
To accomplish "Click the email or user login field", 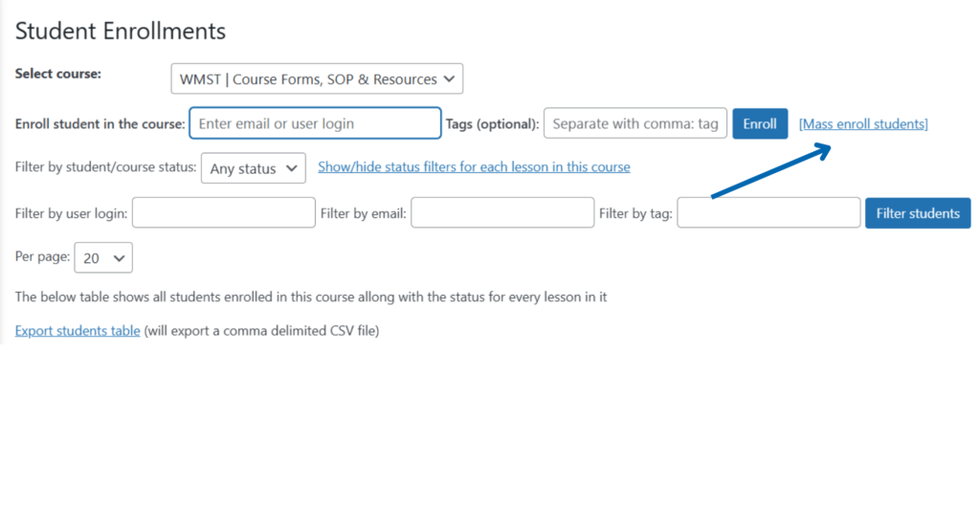I will click(x=315, y=123).
